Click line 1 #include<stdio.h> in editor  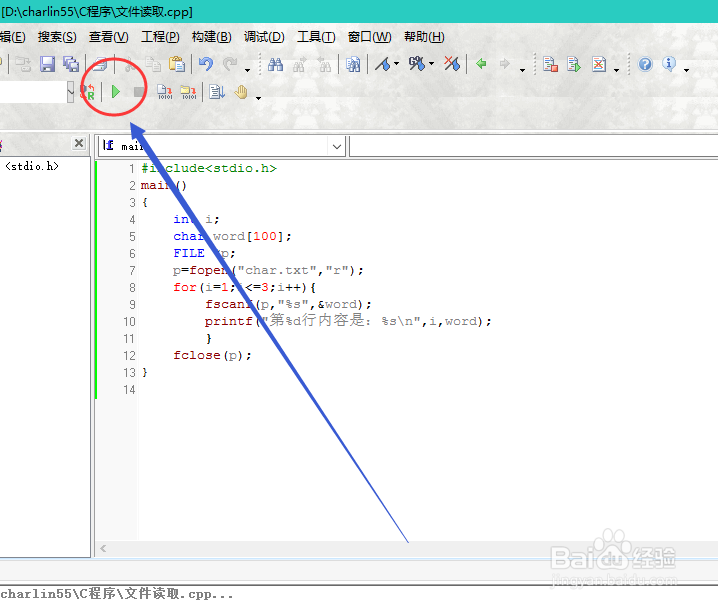pos(209,169)
